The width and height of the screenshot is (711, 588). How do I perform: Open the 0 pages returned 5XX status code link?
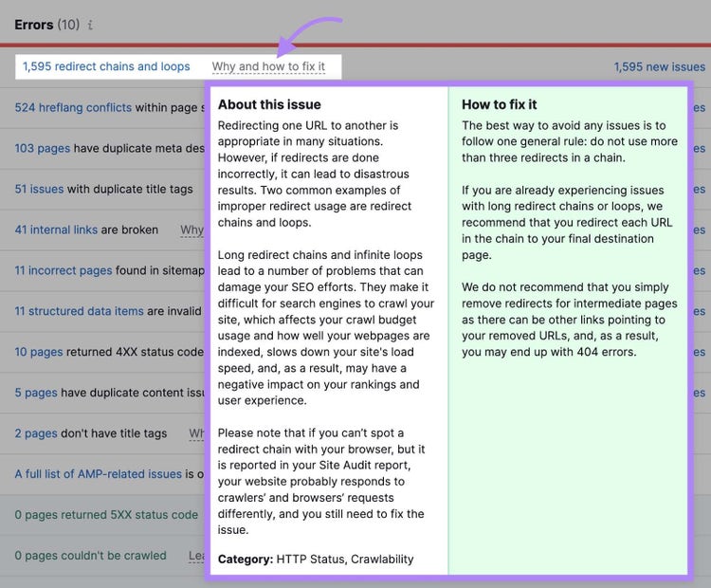[106, 515]
